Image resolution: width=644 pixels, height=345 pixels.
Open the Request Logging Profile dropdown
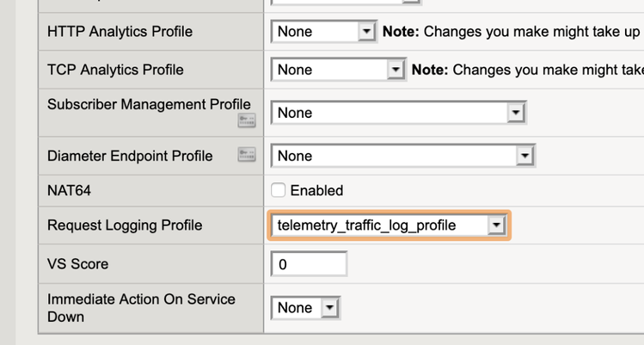(x=389, y=225)
